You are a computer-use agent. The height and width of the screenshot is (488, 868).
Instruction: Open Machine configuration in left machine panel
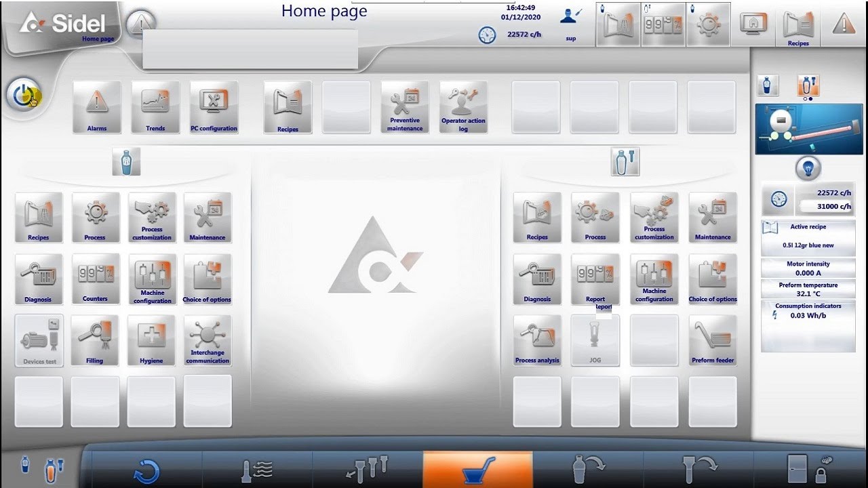(152, 279)
